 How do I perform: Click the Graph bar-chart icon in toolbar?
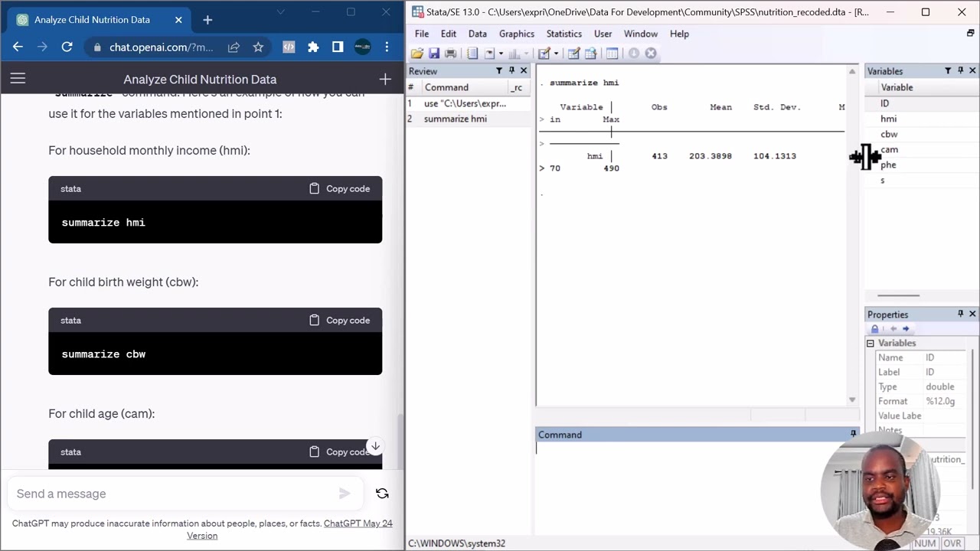(x=514, y=54)
